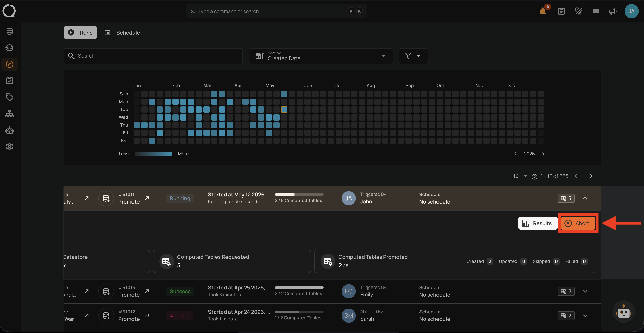Click the 5 computed tables badge for run #51011
The height and width of the screenshot is (333, 644).
pyautogui.click(x=566, y=198)
